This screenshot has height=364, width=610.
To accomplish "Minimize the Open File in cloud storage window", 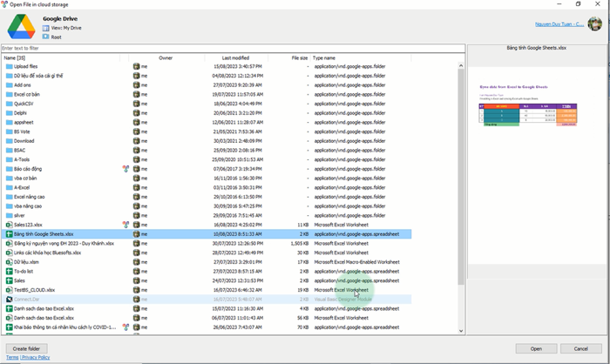I will [559, 3].
